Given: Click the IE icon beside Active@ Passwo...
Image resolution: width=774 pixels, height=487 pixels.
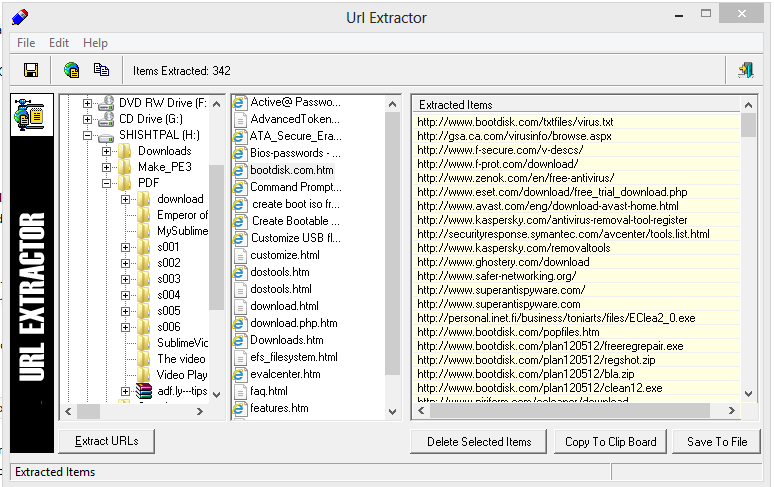Looking at the screenshot, I should tap(239, 103).
